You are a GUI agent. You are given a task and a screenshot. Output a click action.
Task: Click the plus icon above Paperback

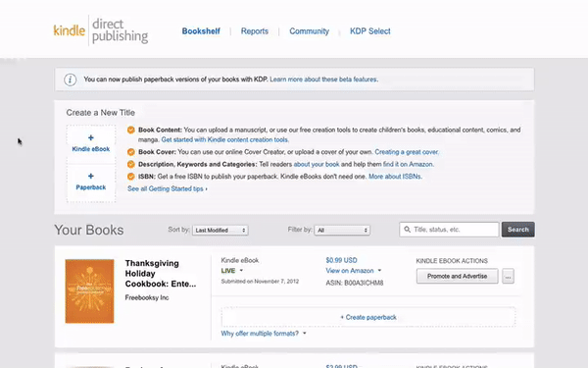coord(91,176)
